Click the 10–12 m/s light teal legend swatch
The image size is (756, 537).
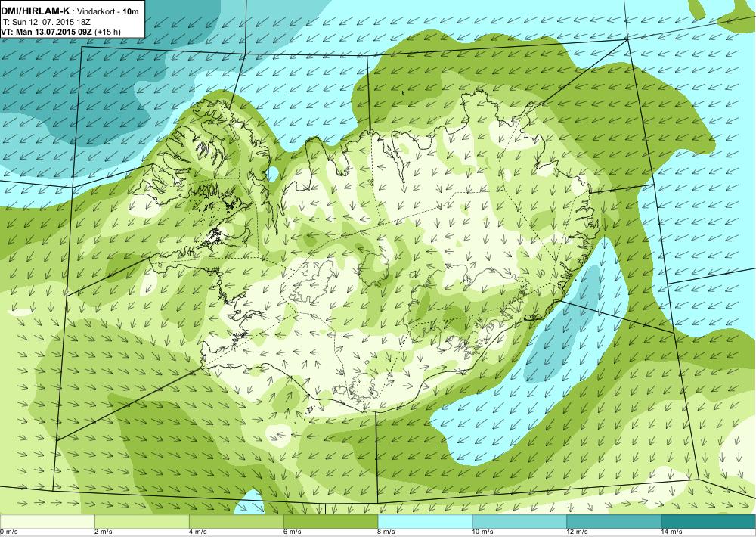point(519,522)
